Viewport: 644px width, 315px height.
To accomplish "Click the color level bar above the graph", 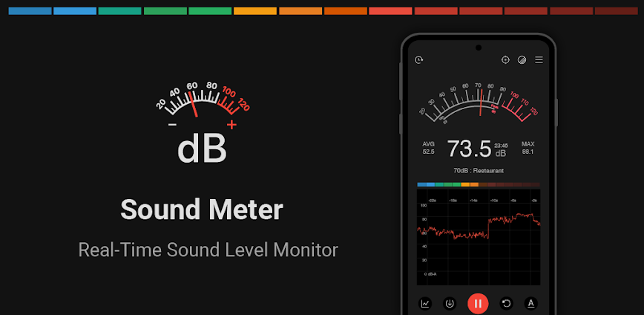I will pos(479,184).
